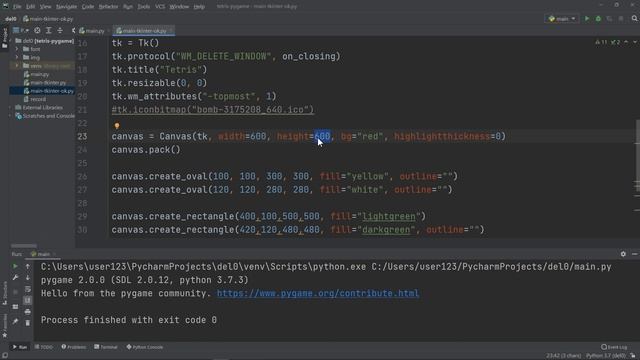
Task: Open the Problems tool window
Action: (x=73, y=347)
